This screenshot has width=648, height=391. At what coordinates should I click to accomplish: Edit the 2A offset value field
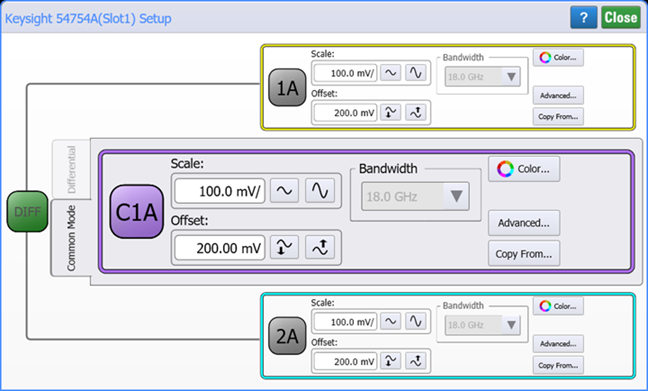point(345,361)
